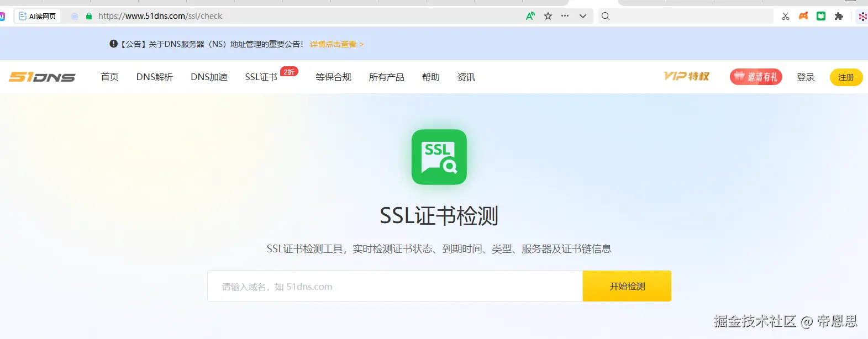Click the 51DNS logo
The width and height of the screenshot is (868, 339).
(42, 77)
